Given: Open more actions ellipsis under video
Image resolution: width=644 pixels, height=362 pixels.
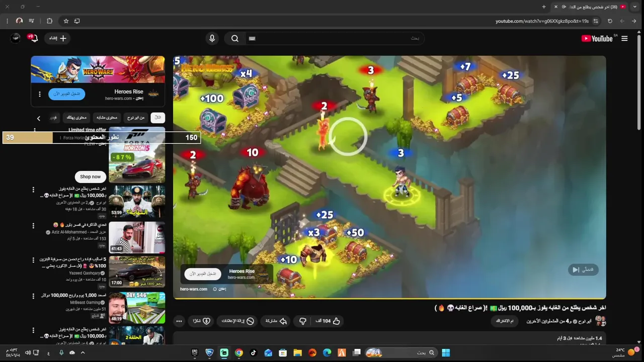Looking at the screenshot, I should (179, 321).
